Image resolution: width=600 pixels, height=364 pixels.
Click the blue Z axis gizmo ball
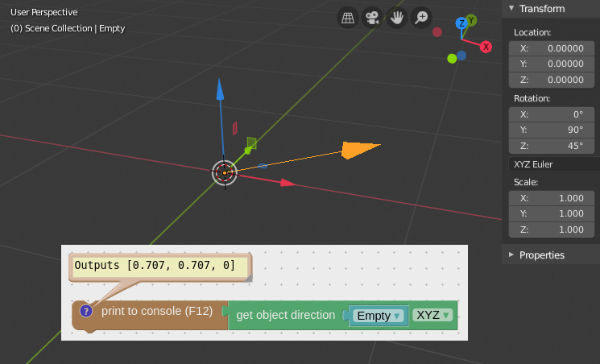point(461,24)
